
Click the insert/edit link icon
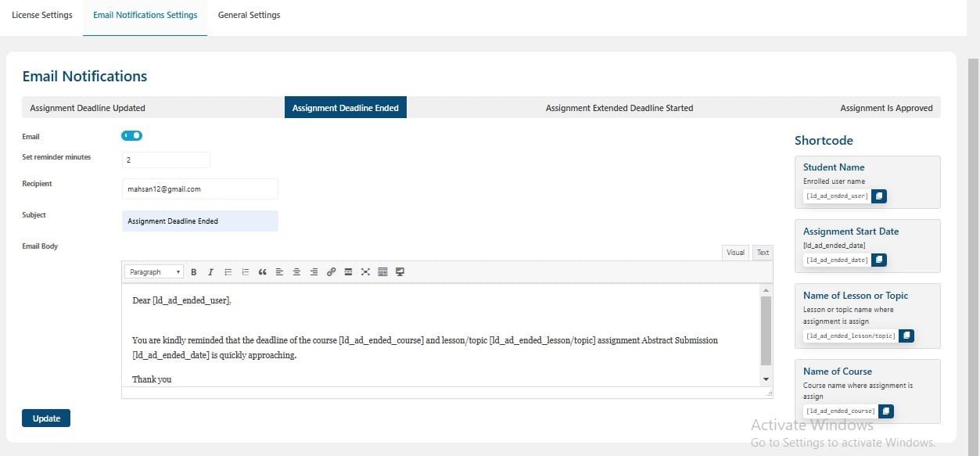point(331,272)
